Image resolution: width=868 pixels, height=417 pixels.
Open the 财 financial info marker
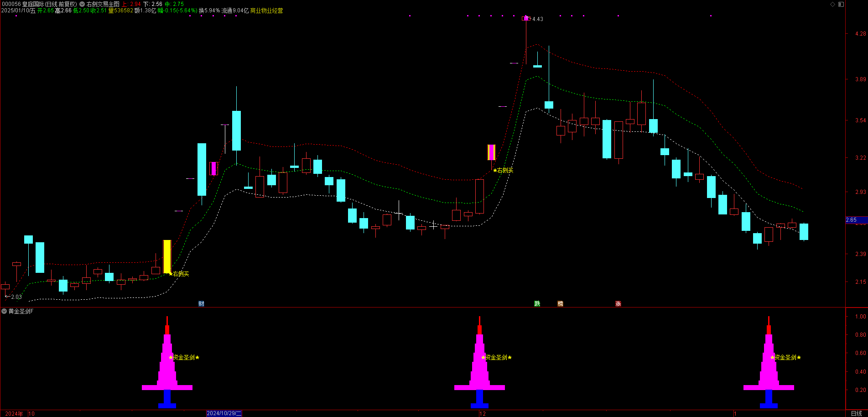click(201, 304)
